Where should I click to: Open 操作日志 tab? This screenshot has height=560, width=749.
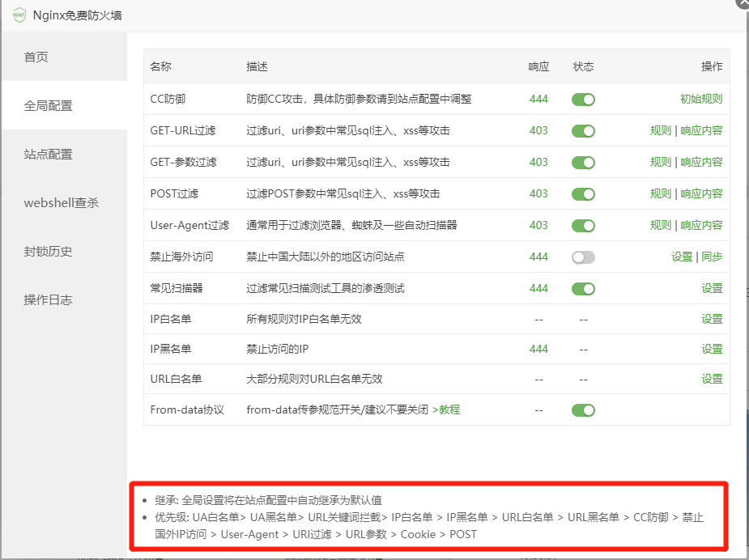click(x=65, y=299)
